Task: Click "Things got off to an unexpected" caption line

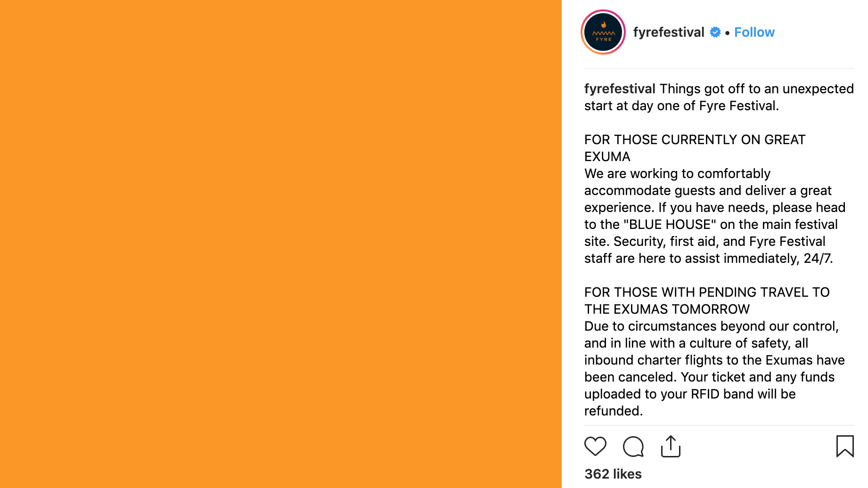Action: (x=756, y=89)
